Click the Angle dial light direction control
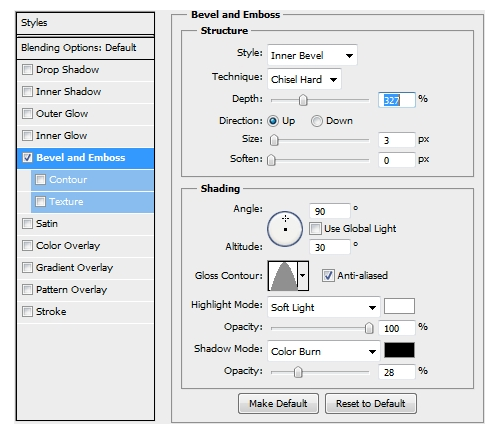This screenshot has height=433, width=496. 285,229
